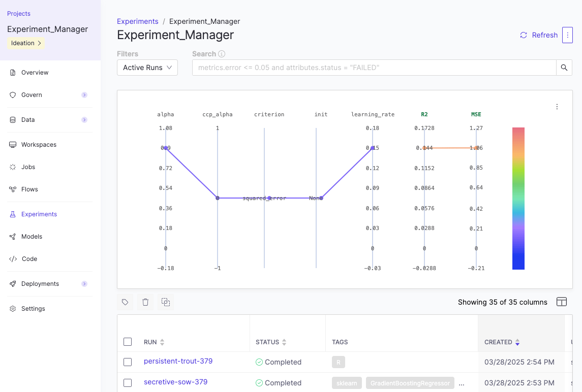Click the Settings gear icon

(13, 309)
